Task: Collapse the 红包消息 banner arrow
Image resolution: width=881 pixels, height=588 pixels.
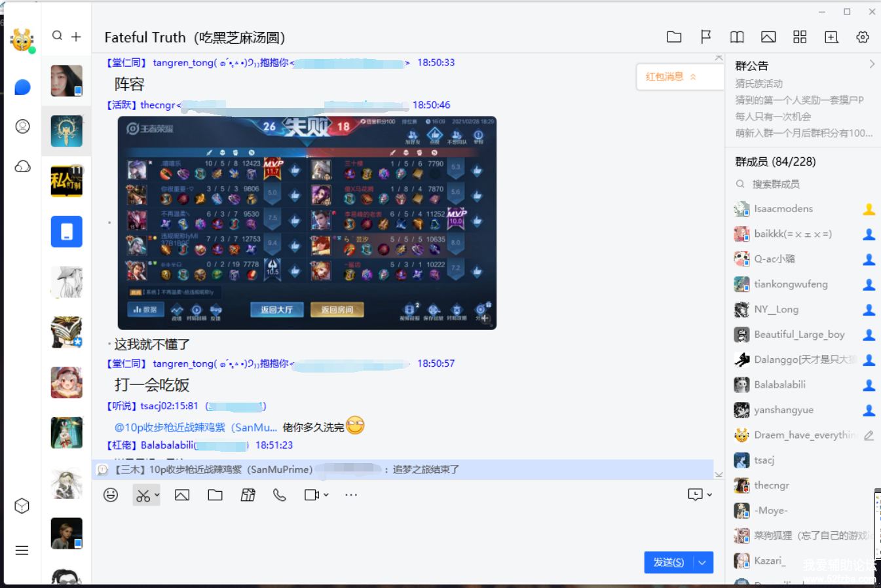Action: tap(693, 77)
